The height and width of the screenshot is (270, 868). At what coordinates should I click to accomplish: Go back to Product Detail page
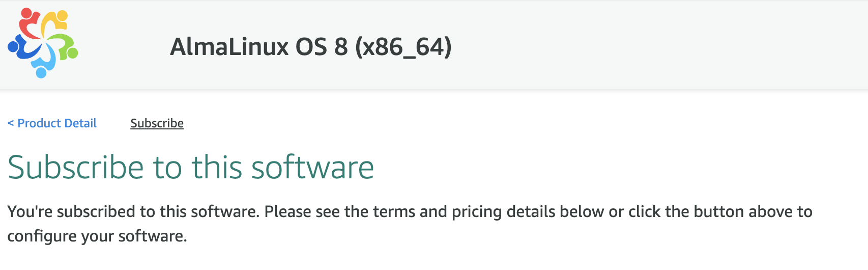point(57,123)
